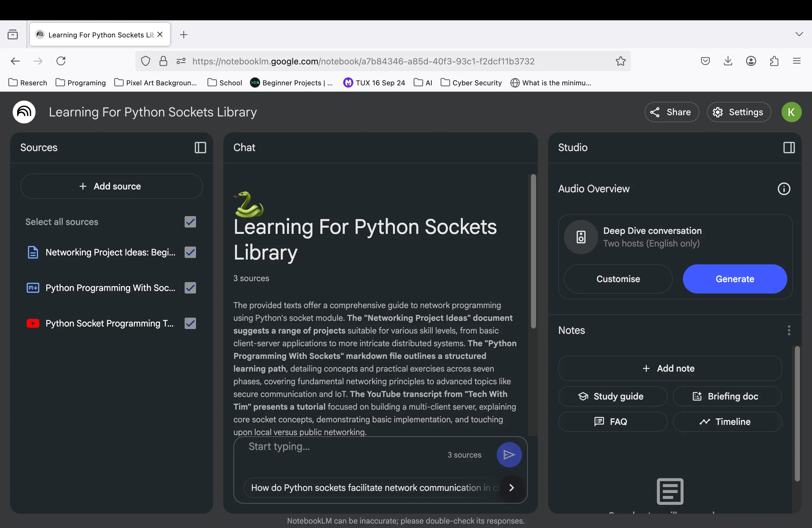Open the browser account icon in the toolbar
Screen dimensions: 812x528
pyautogui.click(x=751, y=61)
